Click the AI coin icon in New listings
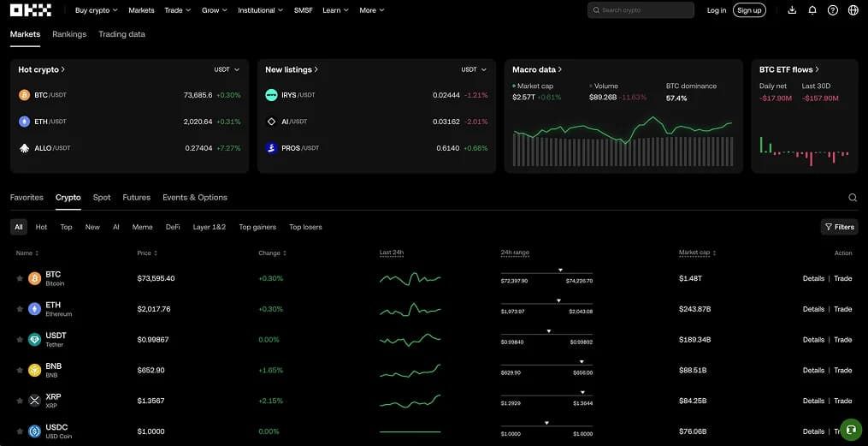Viewport: 868px width, 446px height. (x=271, y=122)
